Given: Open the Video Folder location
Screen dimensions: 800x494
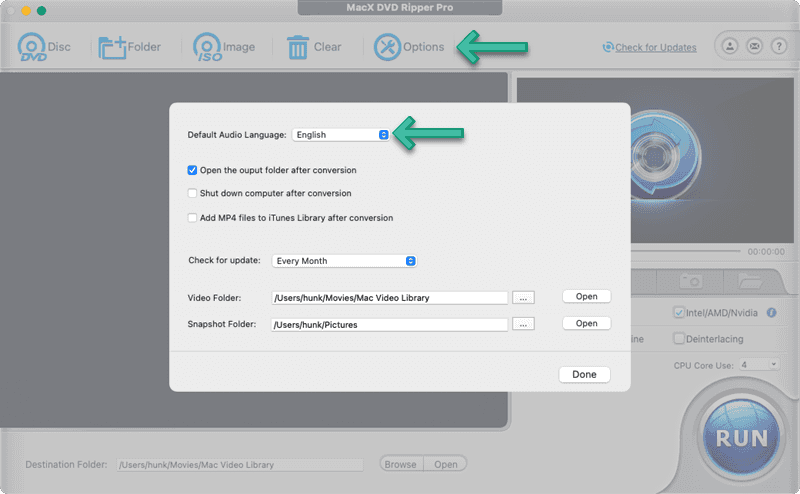Looking at the screenshot, I should [x=586, y=297].
